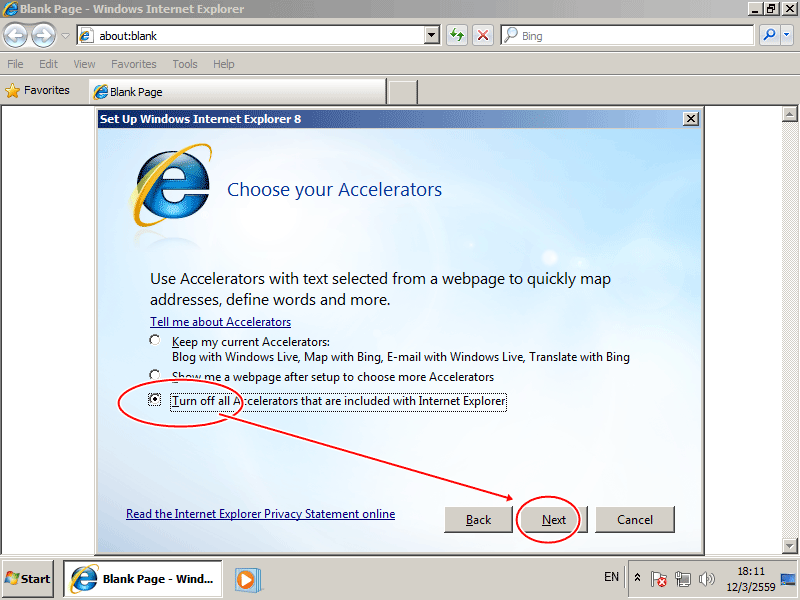The width and height of the screenshot is (800, 600).
Task: Click the network tray icon
Action: (x=683, y=579)
